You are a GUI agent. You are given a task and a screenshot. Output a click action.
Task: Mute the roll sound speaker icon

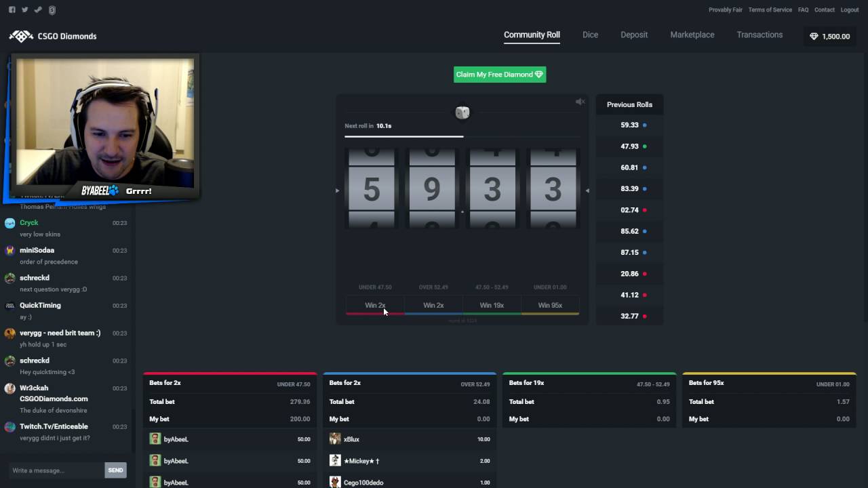(580, 102)
